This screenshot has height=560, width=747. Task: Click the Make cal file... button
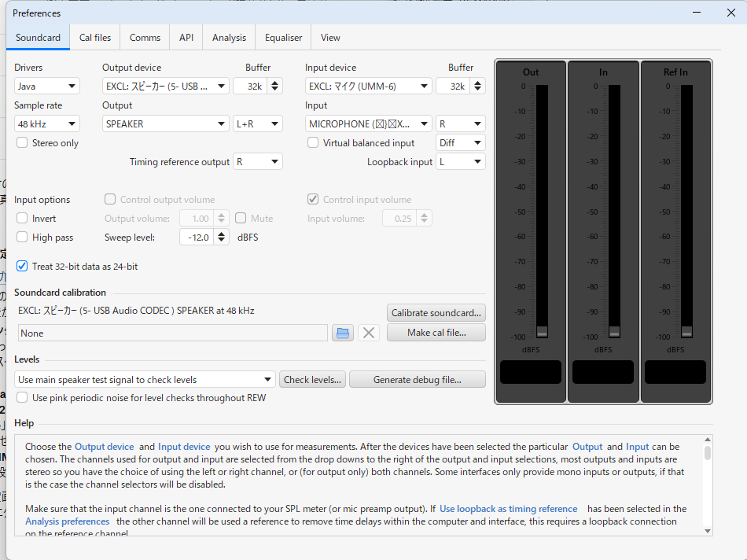[x=436, y=333]
